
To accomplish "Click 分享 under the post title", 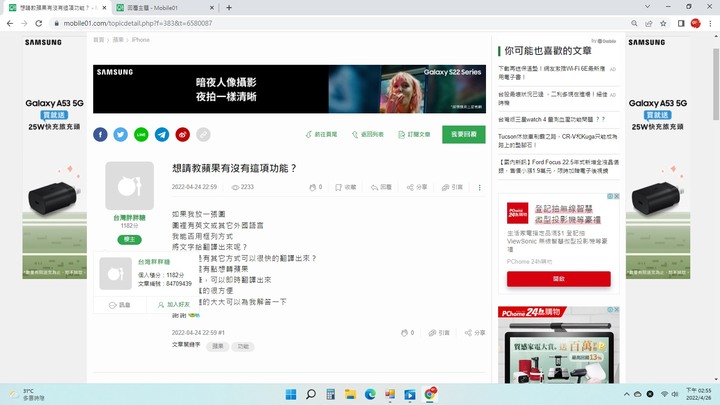I will click(417, 187).
